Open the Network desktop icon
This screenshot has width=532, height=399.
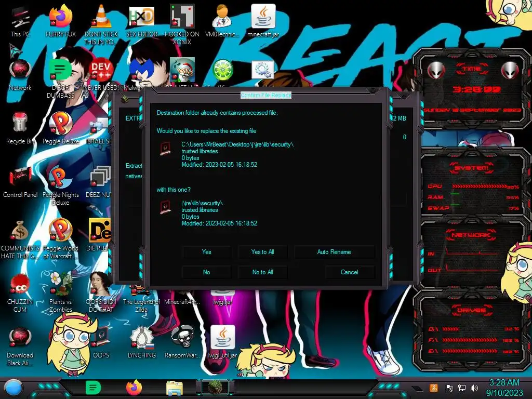tap(20, 75)
